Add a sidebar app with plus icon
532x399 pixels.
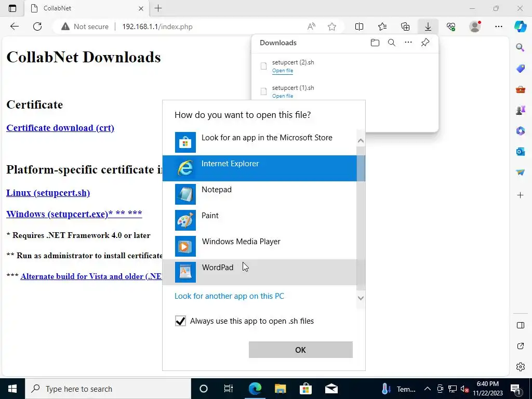point(520,195)
